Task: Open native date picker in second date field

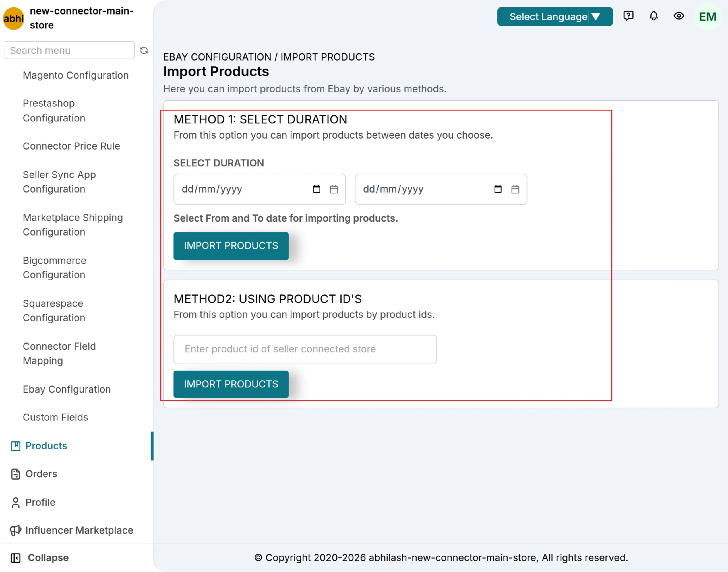Action: (498, 189)
